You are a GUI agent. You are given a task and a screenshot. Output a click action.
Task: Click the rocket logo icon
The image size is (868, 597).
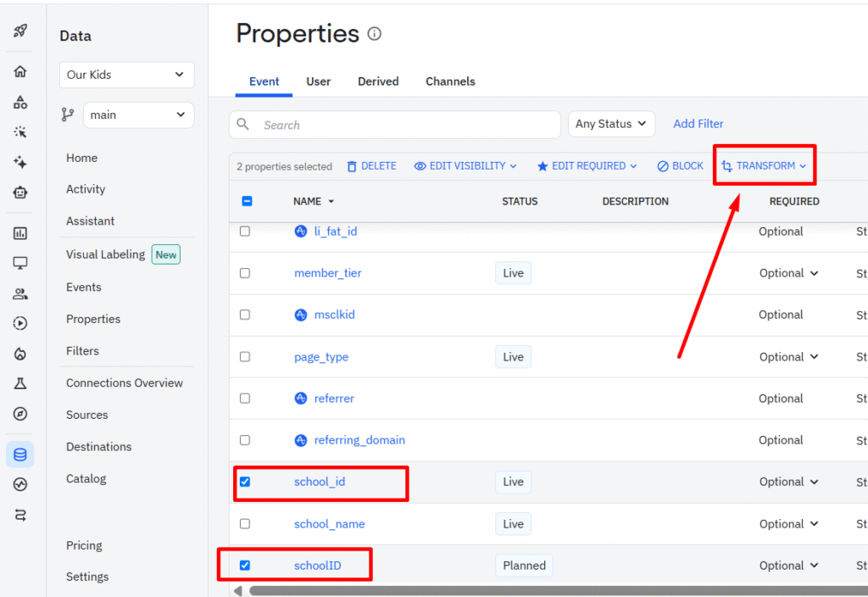tap(20, 31)
